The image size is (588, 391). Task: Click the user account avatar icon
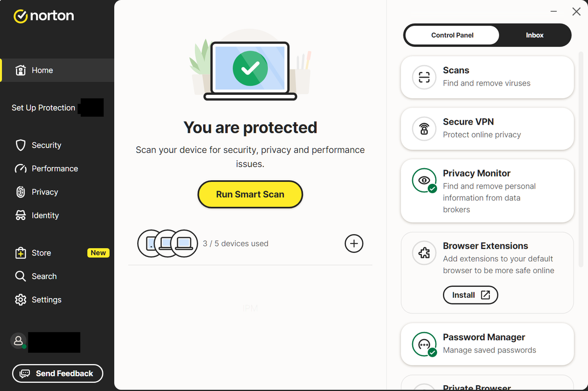19,341
